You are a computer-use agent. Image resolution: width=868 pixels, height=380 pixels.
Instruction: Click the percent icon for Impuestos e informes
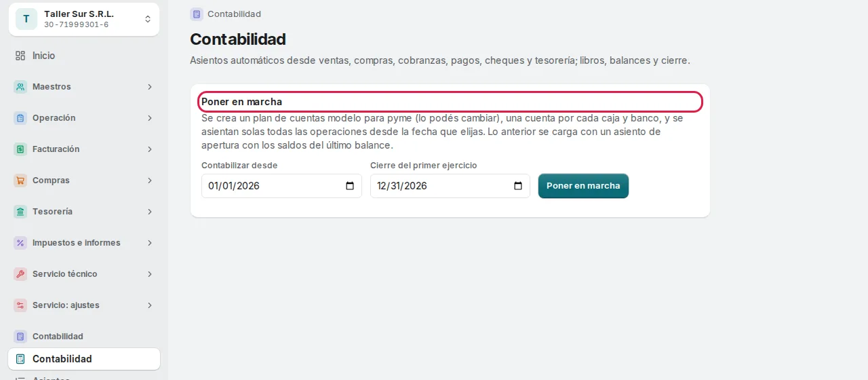20,243
